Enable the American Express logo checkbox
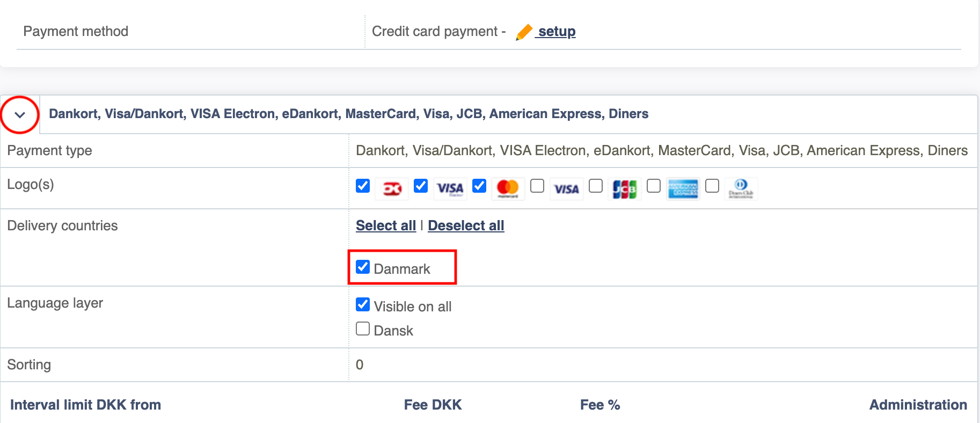Viewport: 980px width, 423px height. pos(654,186)
